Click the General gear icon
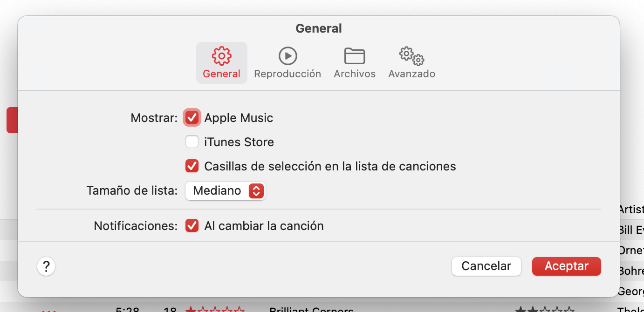 221,56
